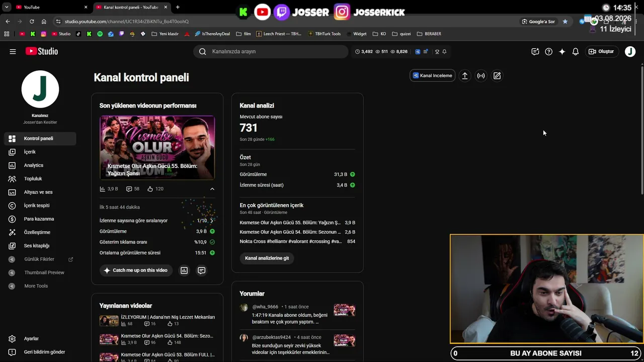Click the Oluştur create button

click(x=602, y=51)
